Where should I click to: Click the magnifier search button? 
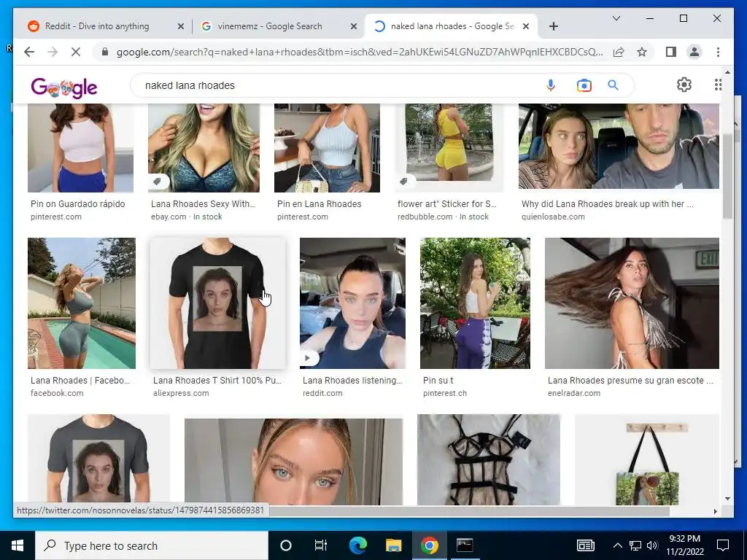coord(613,85)
